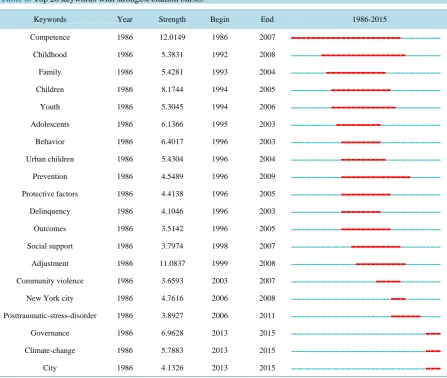Click strength value 5.7883
The image size is (447, 378).
coord(172,350)
